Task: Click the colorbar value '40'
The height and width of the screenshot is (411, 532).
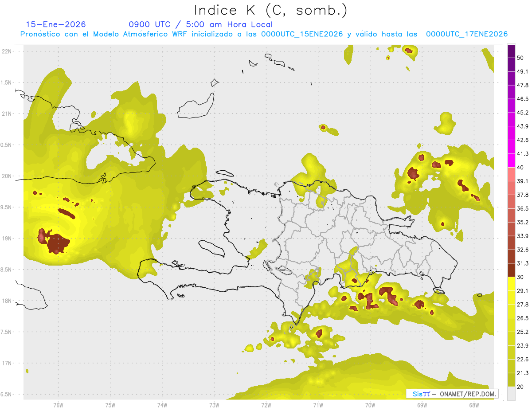Action: point(521,168)
